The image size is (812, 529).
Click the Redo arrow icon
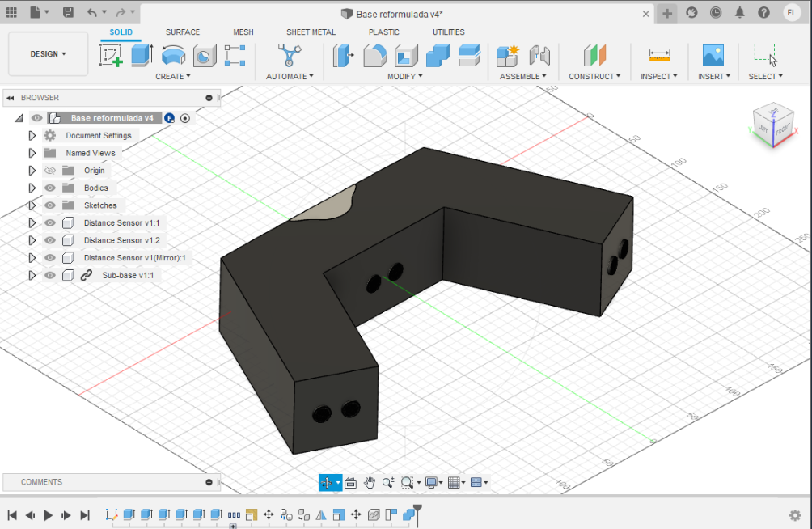[121, 12]
